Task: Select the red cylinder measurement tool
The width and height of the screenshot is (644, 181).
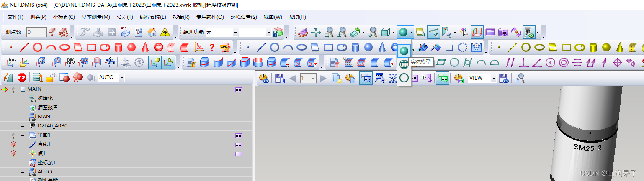Action: point(118,47)
